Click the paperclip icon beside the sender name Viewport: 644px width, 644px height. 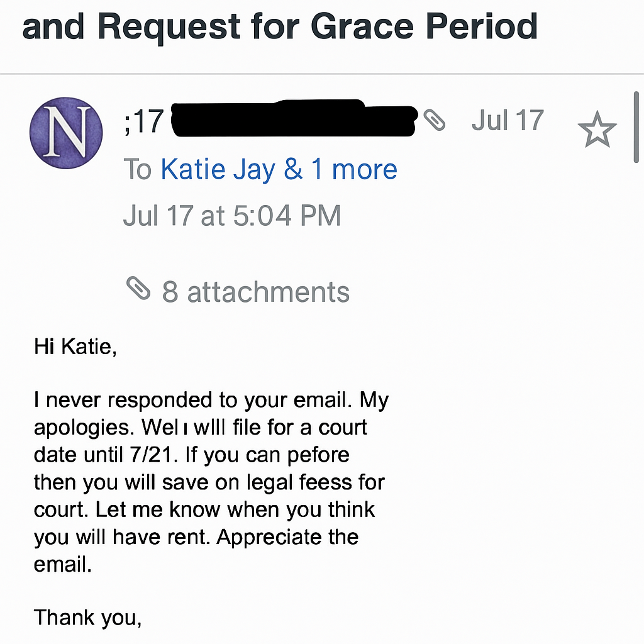click(x=434, y=119)
